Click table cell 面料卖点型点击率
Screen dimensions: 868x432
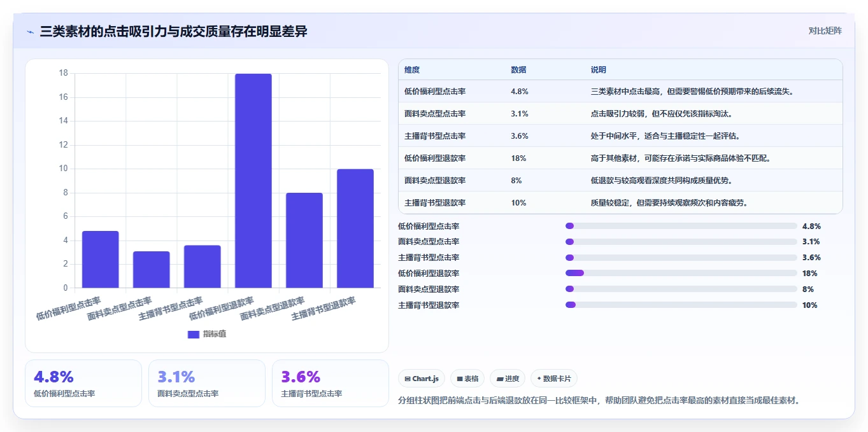tap(435, 114)
